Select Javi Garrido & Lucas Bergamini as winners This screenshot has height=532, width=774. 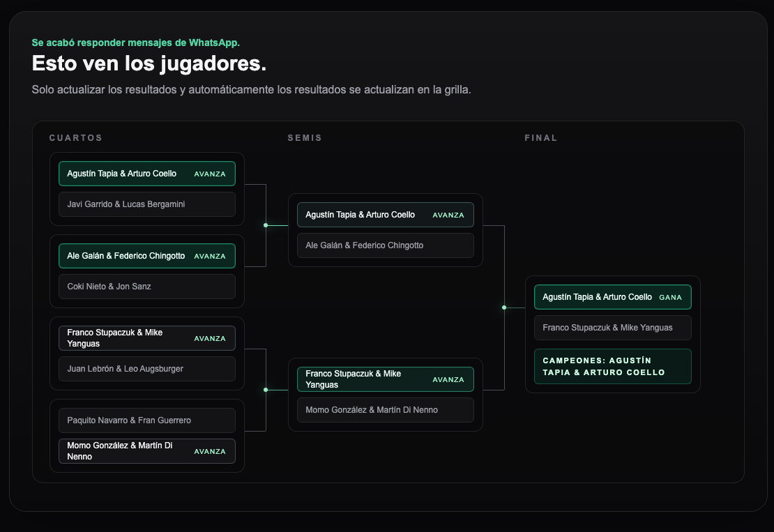(146, 204)
